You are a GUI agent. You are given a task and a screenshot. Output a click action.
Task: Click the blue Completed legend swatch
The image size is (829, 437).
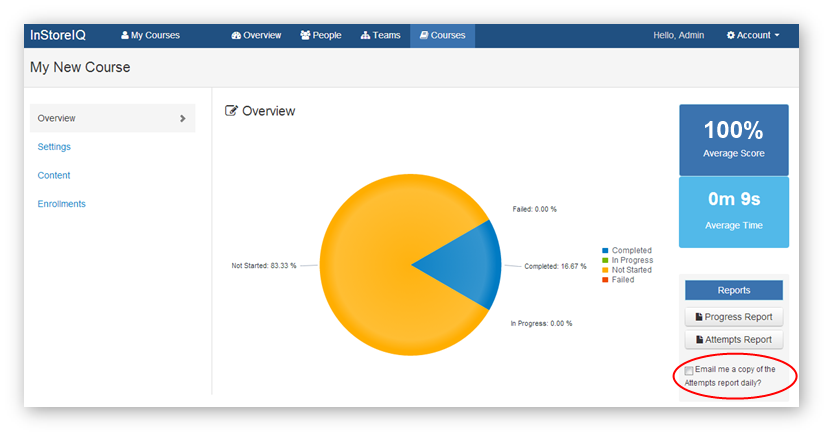pos(605,251)
